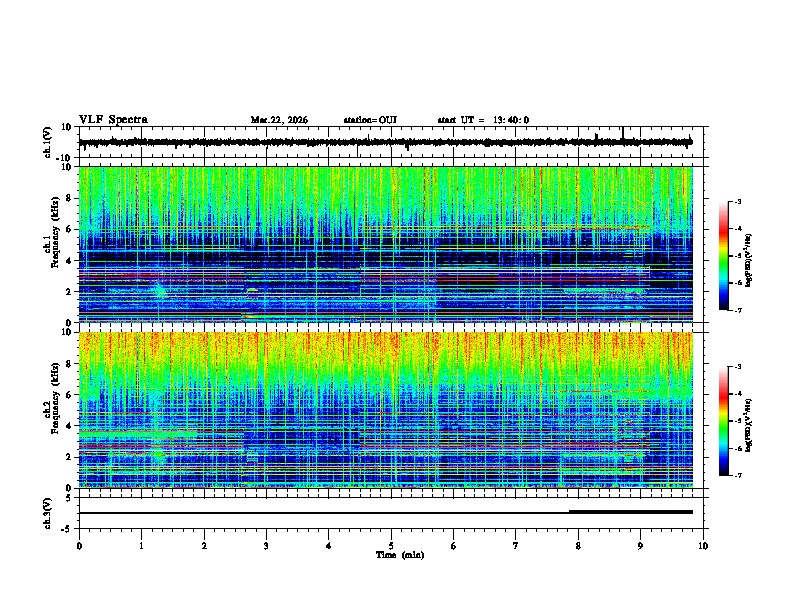Click the "2" tick on the time axis
This screenshot has height=612, width=792.
tap(204, 546)
